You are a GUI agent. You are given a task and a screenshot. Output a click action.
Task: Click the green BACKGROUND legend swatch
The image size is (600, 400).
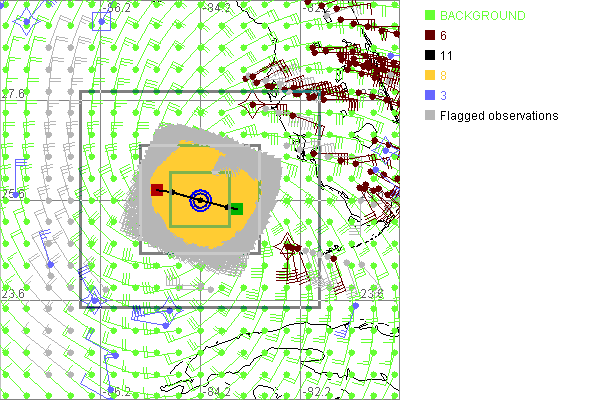tap(429, 16)
